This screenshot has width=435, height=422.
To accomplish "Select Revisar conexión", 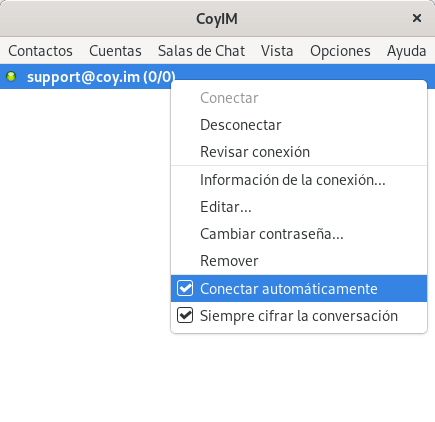I will pos(299,152).
